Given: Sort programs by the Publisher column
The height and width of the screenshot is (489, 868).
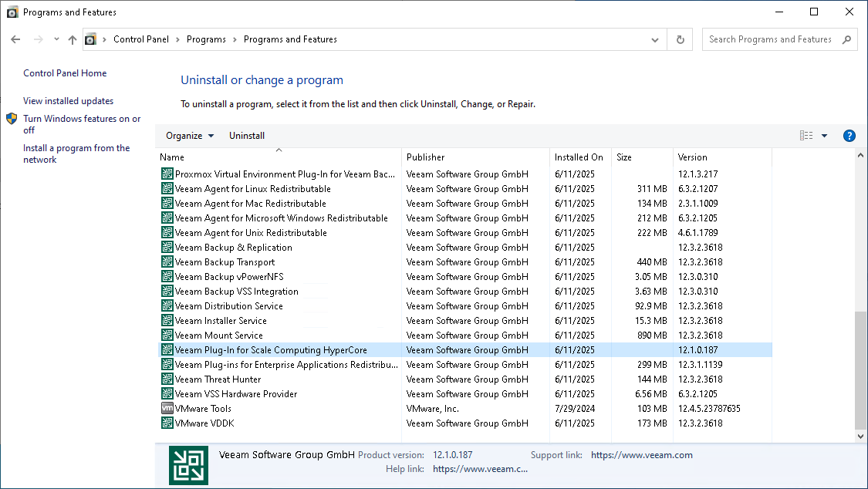Looking at the screenshot, I should click(x=425, y=157).
